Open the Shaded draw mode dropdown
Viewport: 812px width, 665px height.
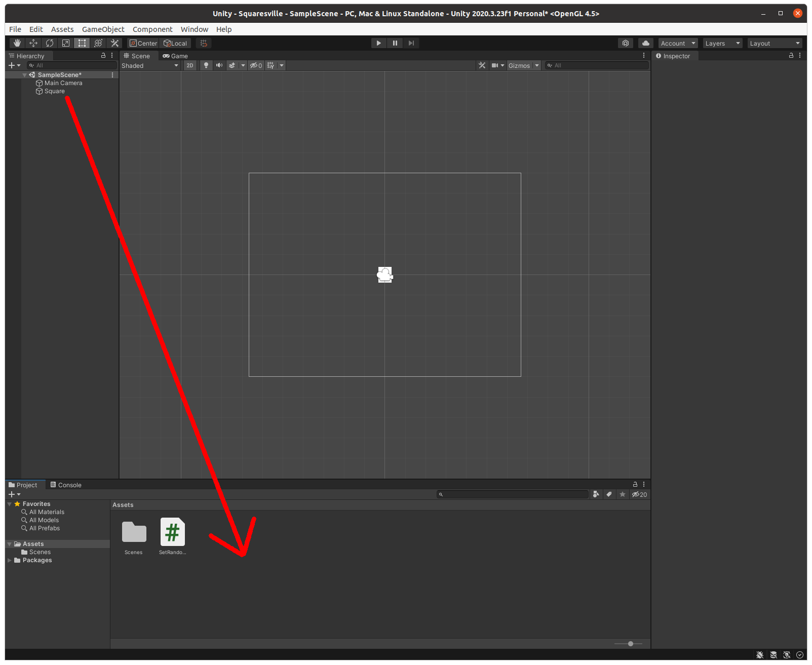(149, 65)
